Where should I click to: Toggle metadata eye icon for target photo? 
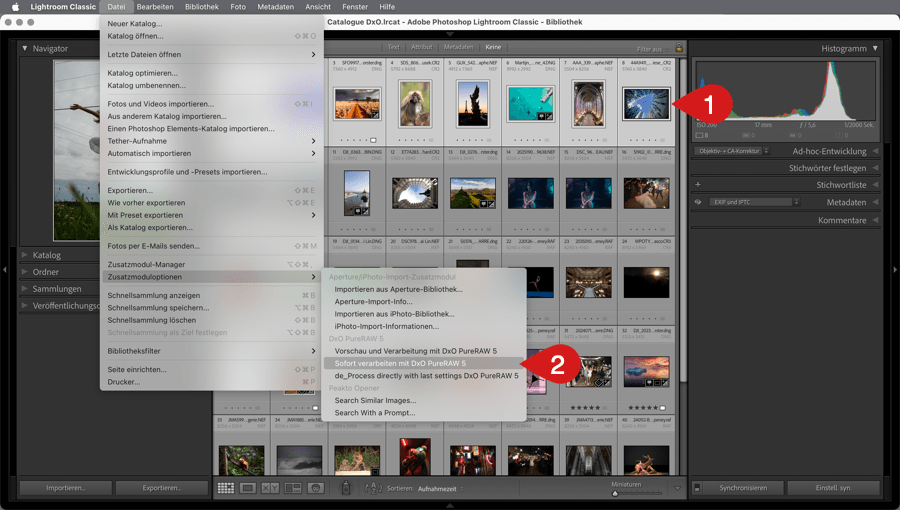(x=698, y=202)
